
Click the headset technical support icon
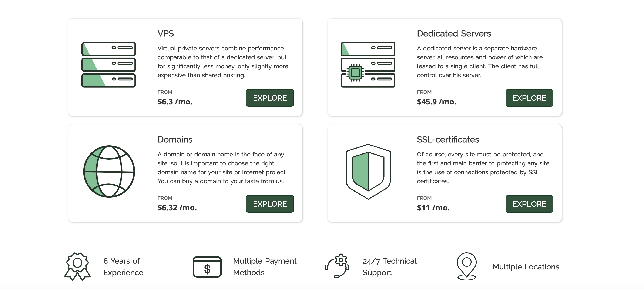pyautogui.click(x=337, y=266)
